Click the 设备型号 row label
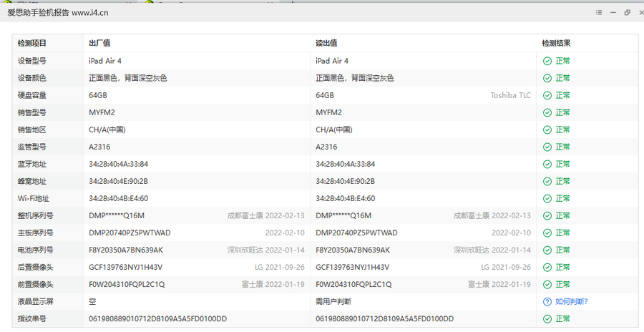 (x=32, y=61)
